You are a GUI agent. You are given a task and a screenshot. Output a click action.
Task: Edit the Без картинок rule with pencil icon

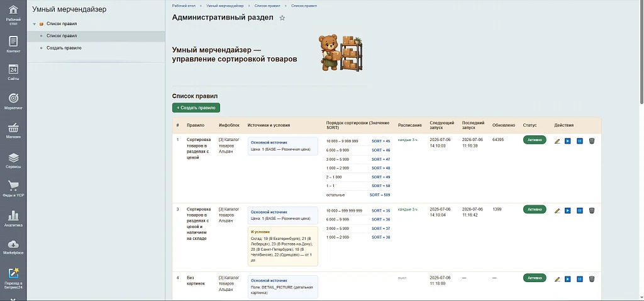(557, 279)
